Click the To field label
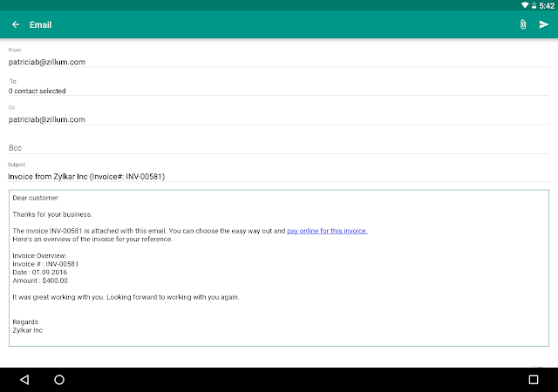This screenshot has height=392, width=558. 13,81
